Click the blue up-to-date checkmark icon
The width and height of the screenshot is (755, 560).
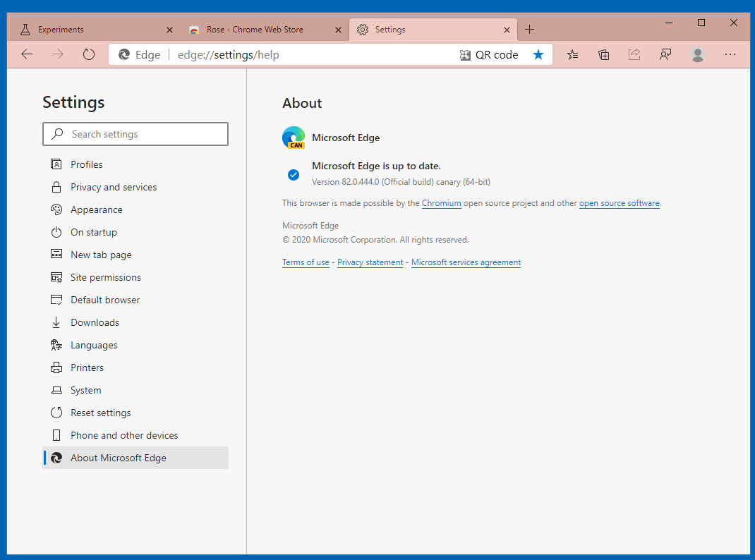click(x=294, y=175)
